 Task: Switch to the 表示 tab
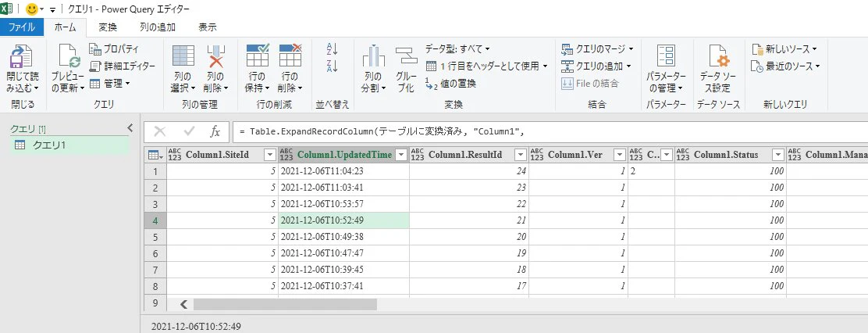coord(208,27)
